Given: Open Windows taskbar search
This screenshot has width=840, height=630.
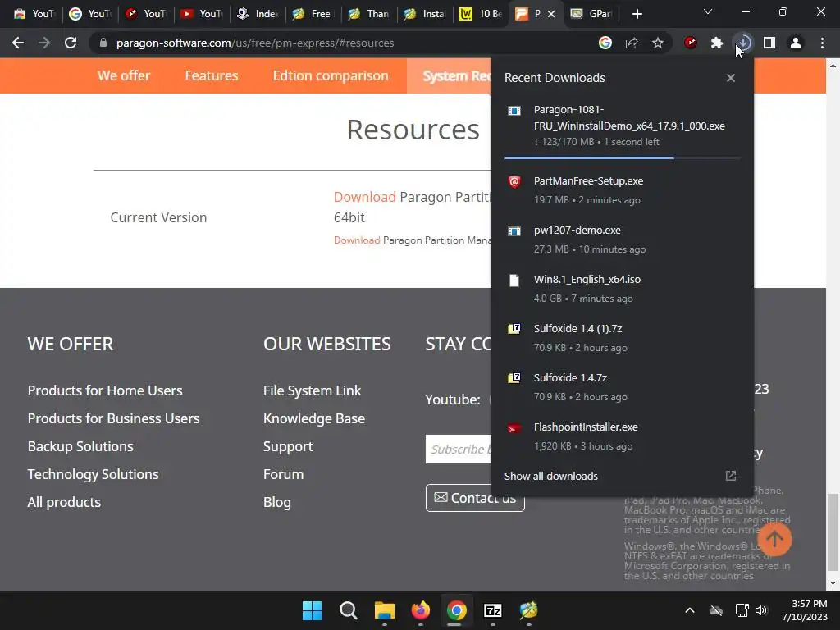Looking at the screenshot, I should point(348,610).
